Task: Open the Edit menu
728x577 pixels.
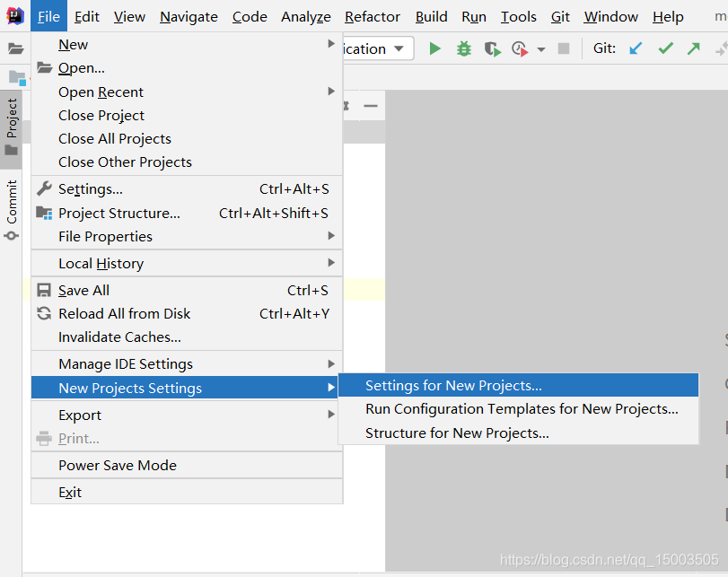Action: (87, 17)
